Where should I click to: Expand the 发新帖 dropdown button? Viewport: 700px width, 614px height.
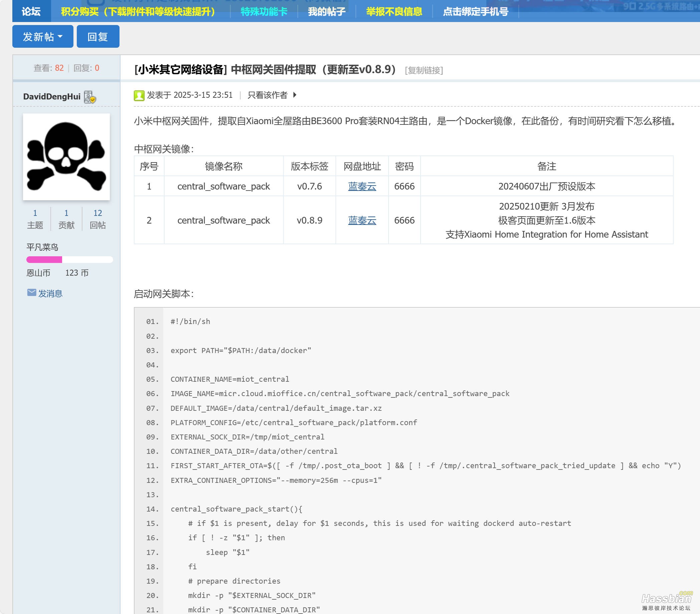click(43, 37)
